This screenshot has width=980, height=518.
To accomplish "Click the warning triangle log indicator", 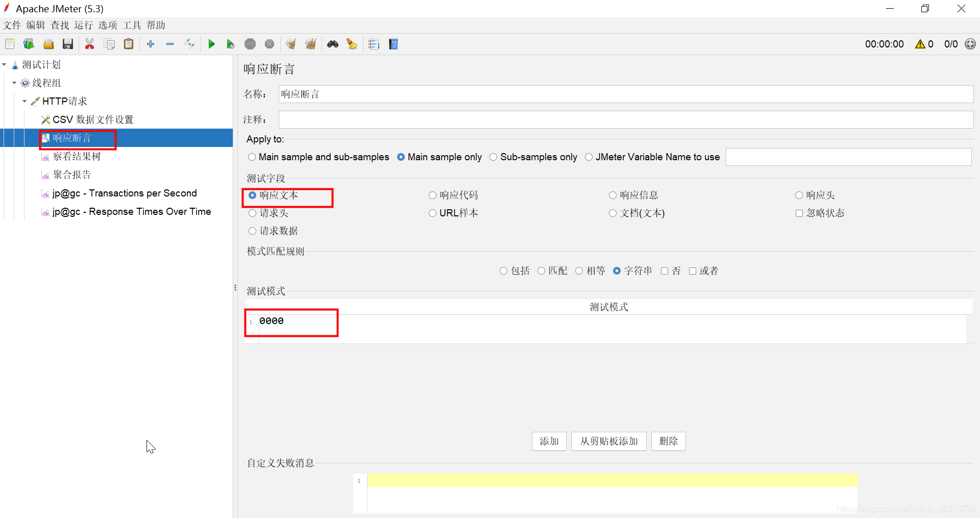I will point(920,44).
